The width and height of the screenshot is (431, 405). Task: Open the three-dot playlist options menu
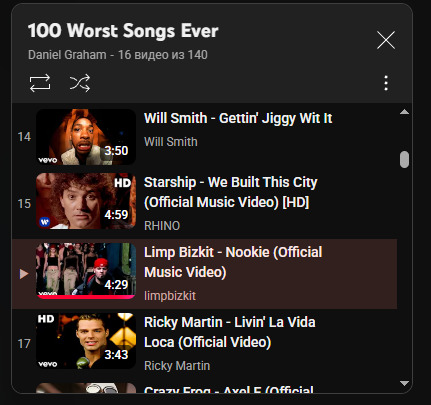(x=386, y=83)
